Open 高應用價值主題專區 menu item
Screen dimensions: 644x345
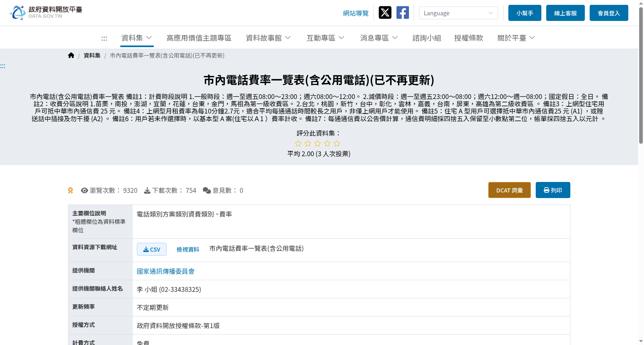(199, 38)
